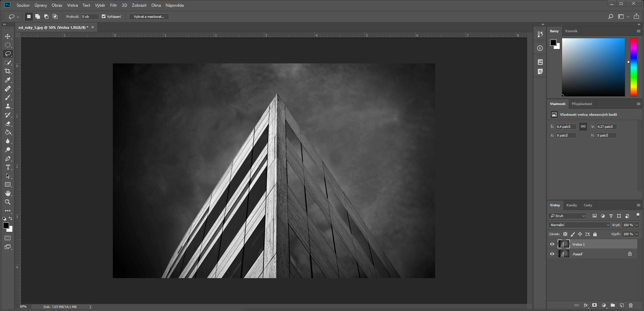Open the Filtr menu

point(113,5)
